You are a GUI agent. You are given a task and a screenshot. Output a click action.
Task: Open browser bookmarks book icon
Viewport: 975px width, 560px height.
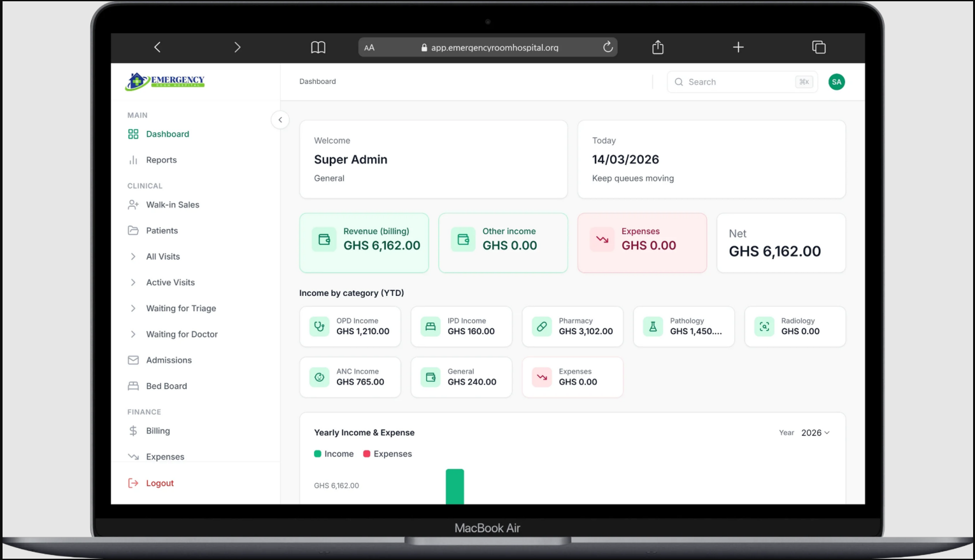[318, 47]
